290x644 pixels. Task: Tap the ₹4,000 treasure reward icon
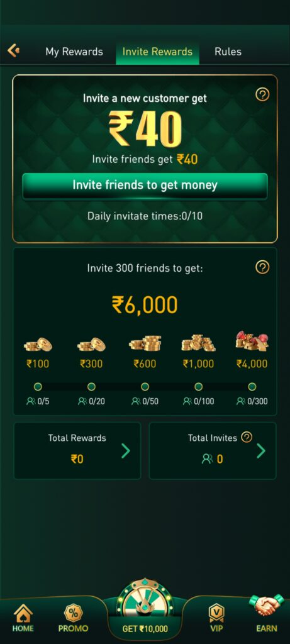[252, 341]
